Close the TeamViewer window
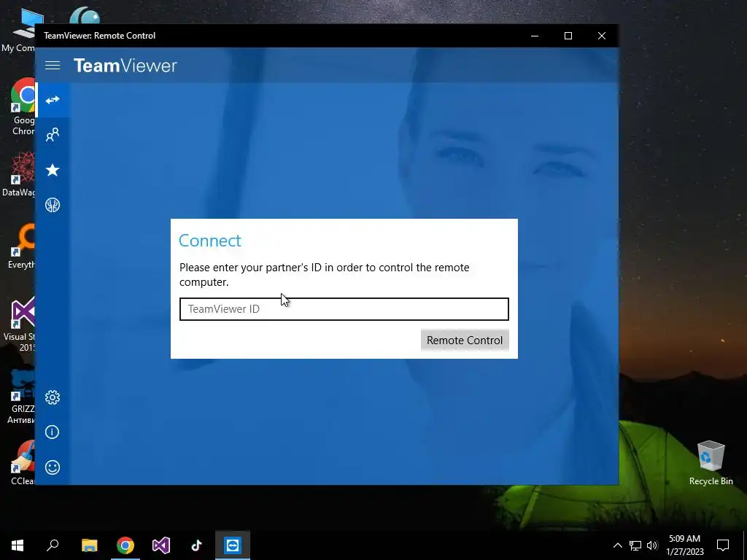747x560 pixels. tap(602, 36)
